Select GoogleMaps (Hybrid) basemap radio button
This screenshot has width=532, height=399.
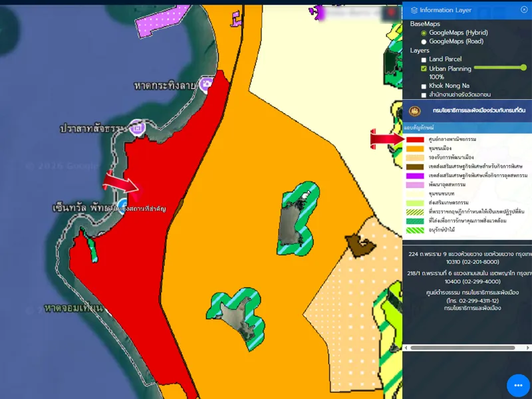(x=424, y=33)
